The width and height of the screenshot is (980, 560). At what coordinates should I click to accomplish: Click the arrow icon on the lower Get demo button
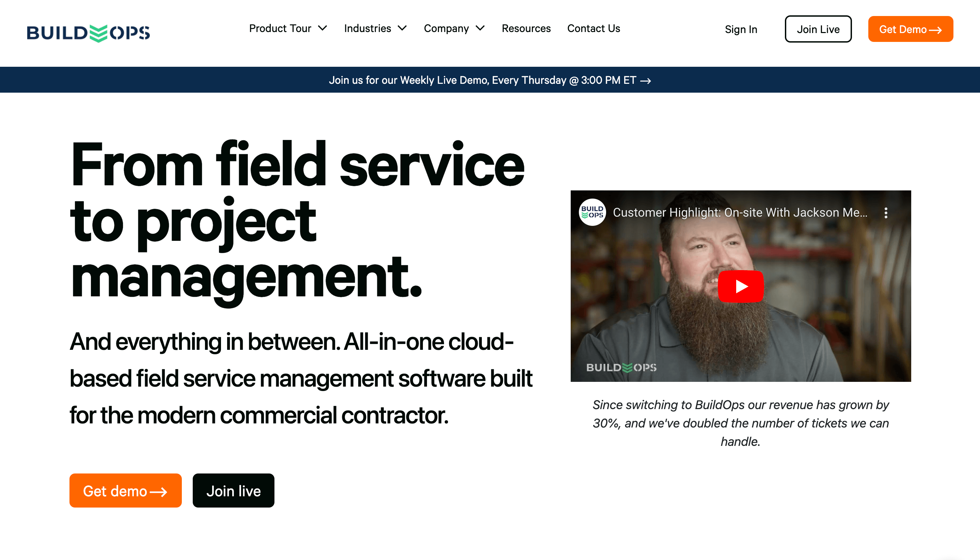pos(158,491)
